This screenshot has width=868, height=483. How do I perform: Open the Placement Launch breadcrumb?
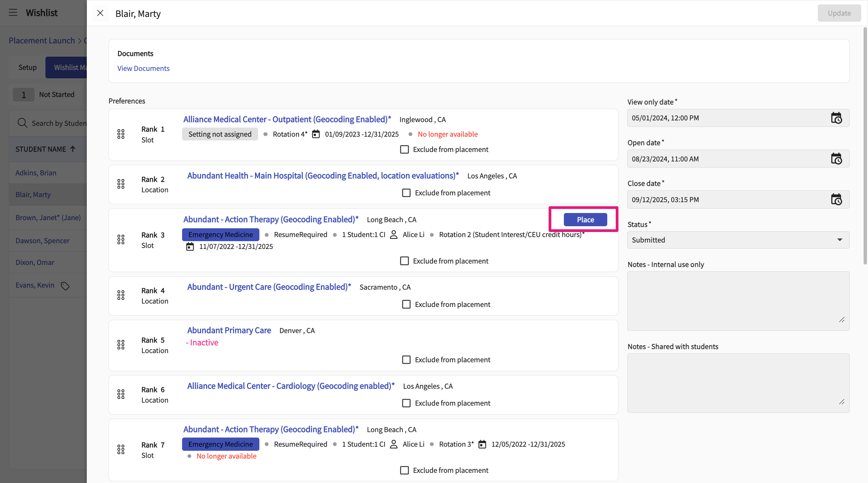point(42,40)
